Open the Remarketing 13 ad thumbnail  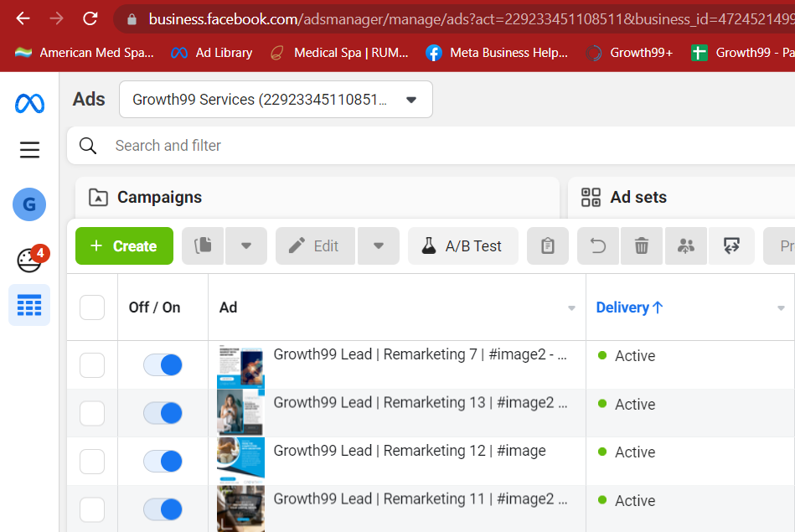[240, 412]
